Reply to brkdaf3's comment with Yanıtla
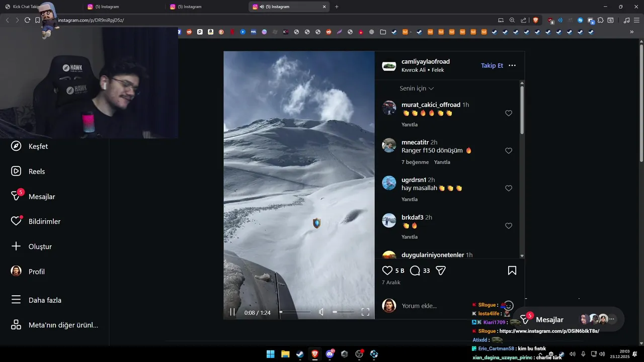This screenshot has height=362, width=644. pyautogui.click(x=410, y=237)
